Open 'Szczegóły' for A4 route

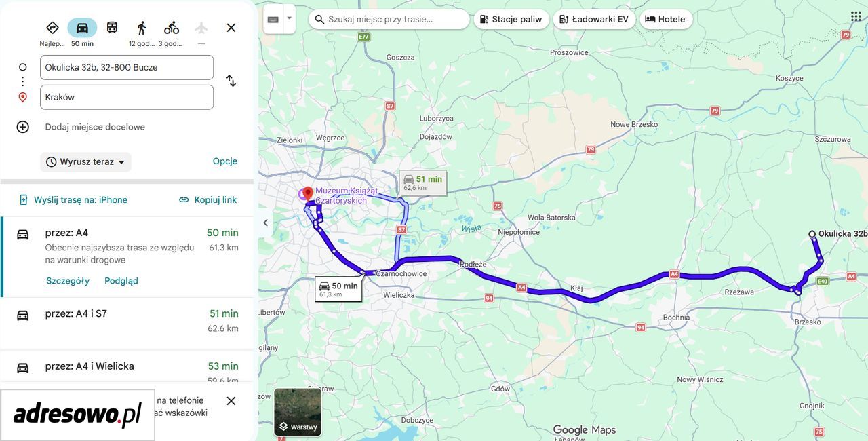pos(68,280)
